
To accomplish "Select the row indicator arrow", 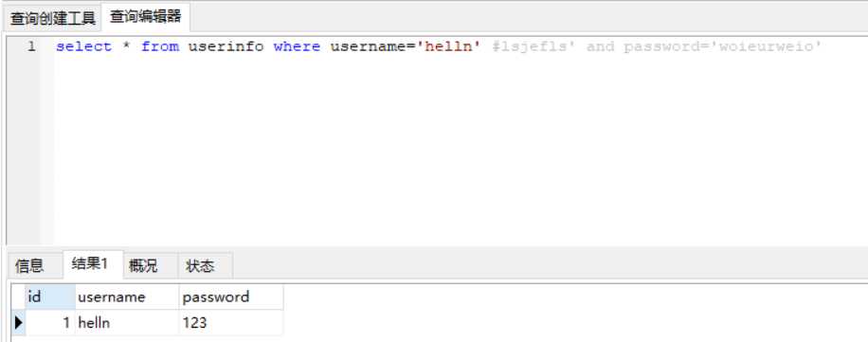I will coord(18,322).
